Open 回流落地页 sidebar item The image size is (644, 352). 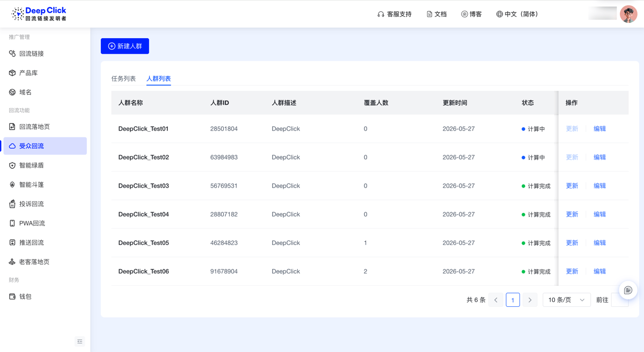[x=45, y=127]
